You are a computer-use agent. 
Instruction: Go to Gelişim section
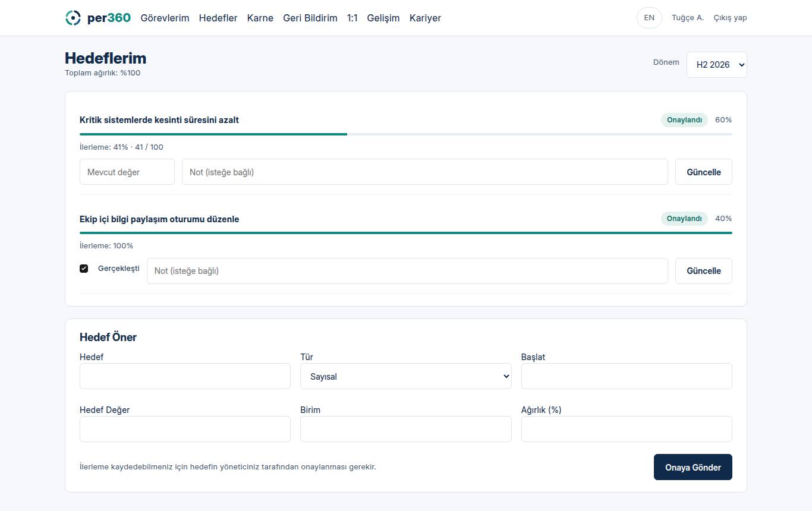383,18
